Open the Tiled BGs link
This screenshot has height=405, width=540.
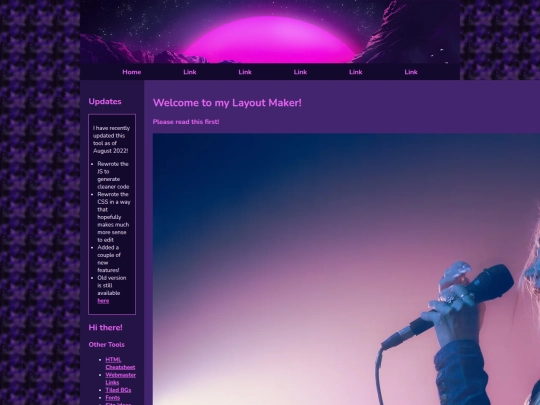click(118, 390)
